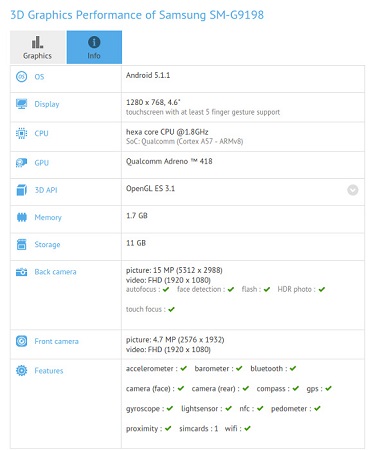Click the wifi check mark
The width and height of the screenshot is (369, 450).
coord(247,428)
